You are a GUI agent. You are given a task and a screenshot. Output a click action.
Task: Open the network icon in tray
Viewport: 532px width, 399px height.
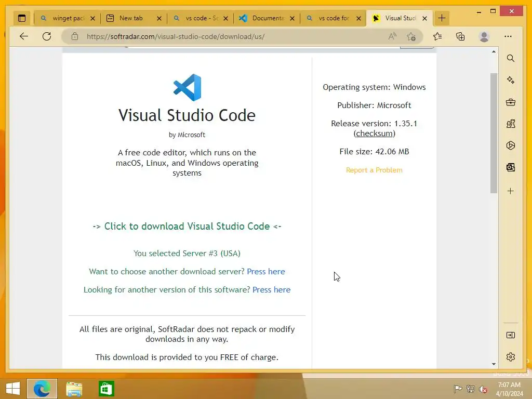click(x=470, y=389)
